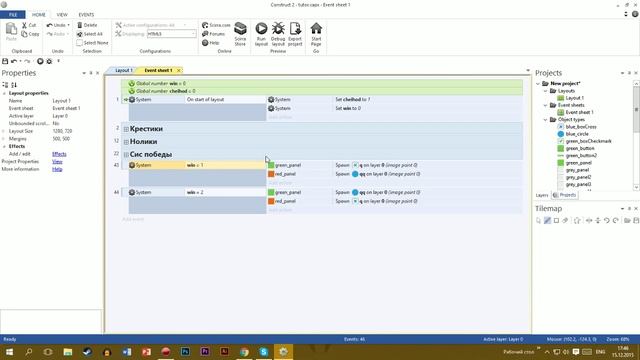Open the Start Page home icon
The width and height of the screenshot is (640, 360).
(x=316, y=29)
